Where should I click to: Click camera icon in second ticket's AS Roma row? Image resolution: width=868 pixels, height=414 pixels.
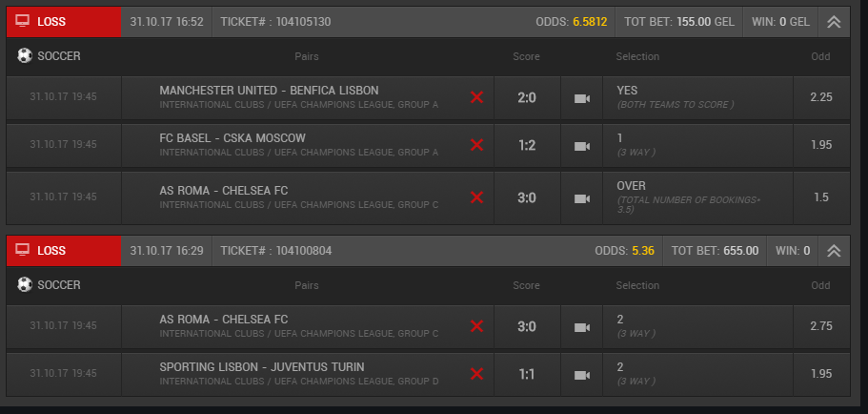point(581,326)
